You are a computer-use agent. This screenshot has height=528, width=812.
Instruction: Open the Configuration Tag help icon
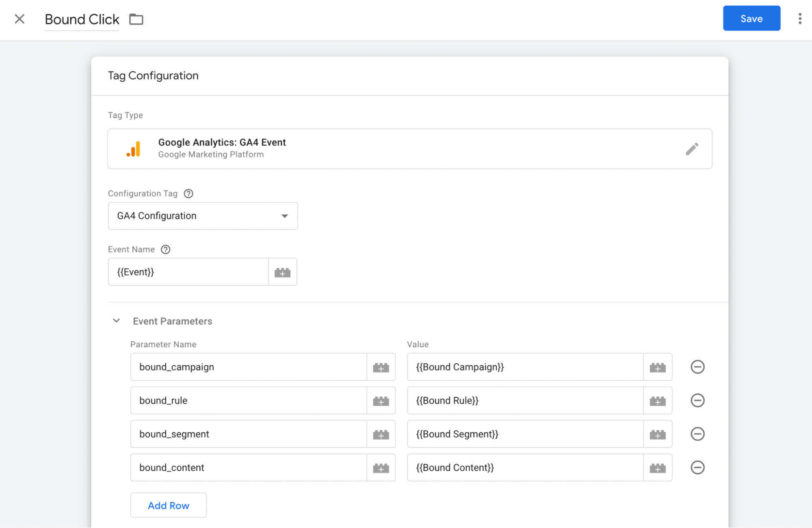[188, 193]
